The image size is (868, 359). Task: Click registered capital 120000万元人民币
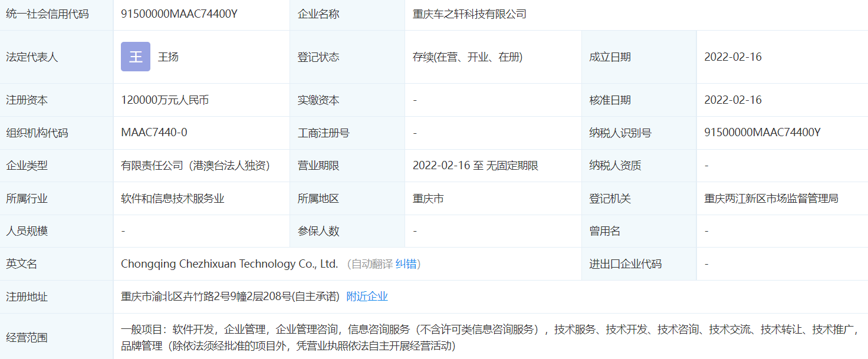pos(165,100)
